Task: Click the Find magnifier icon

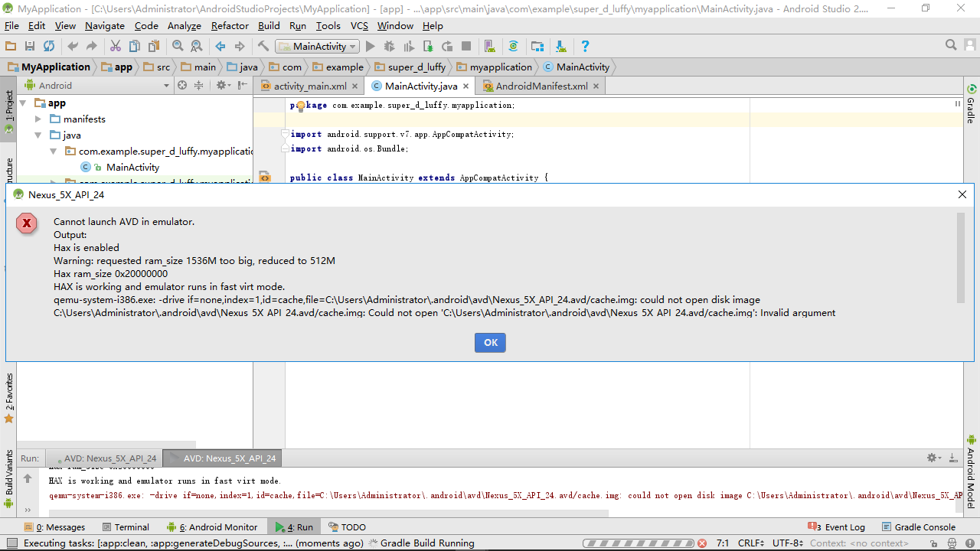Action: (x=178, y=47)
